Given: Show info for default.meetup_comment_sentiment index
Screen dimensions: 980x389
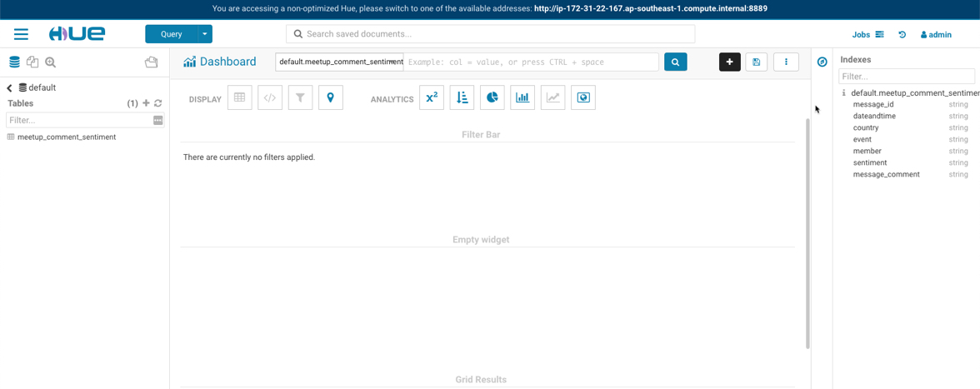Looking at the screenshot, I should click(x=843, y=93).
